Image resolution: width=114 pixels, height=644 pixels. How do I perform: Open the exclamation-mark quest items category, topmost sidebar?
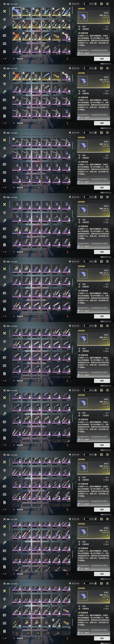click(x=4, y=52)
